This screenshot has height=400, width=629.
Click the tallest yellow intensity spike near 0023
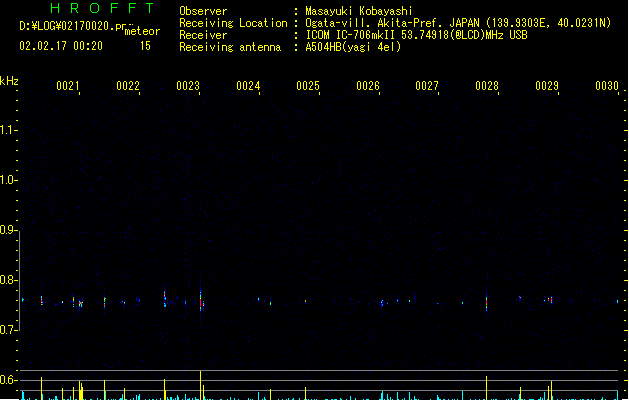(x=201, y=385)
